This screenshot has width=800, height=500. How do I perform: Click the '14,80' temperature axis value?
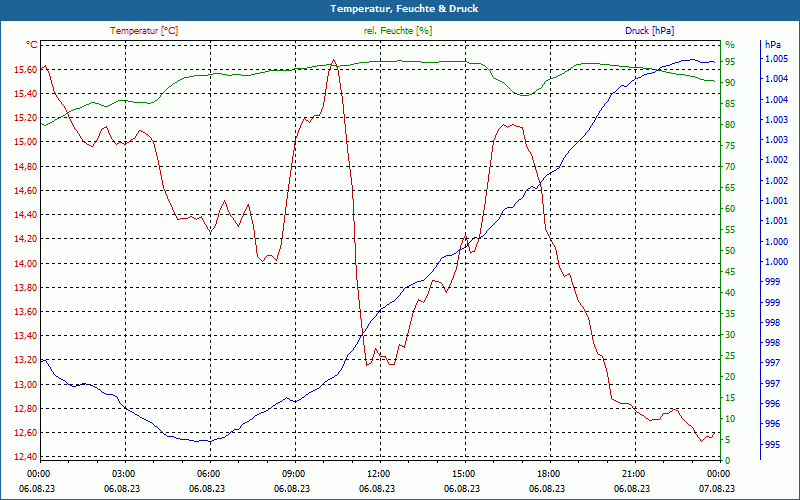point(25,166)
